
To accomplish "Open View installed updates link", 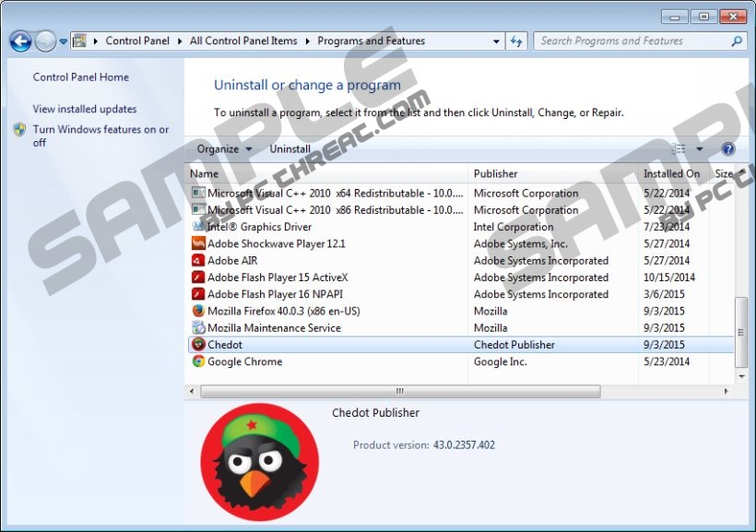I will point(85,109).
